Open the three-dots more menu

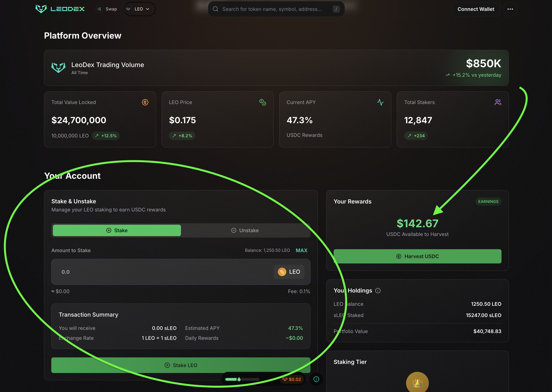click(510, 9)
